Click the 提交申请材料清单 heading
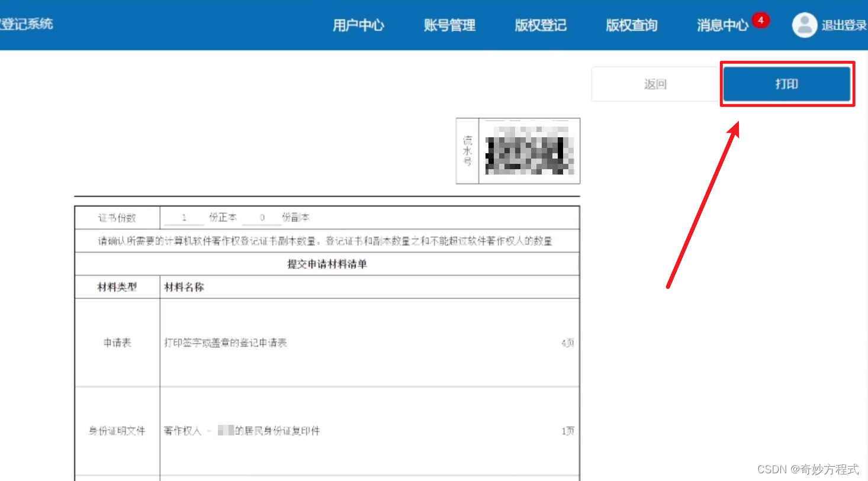This screenshot has height=481, width=868. (327, 264)
